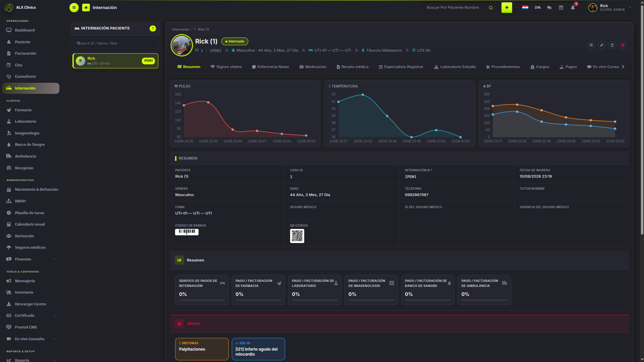Viewport: 644px width, 362px height.
Task: Open the notifications bell icon
Action: click(573, 7)
